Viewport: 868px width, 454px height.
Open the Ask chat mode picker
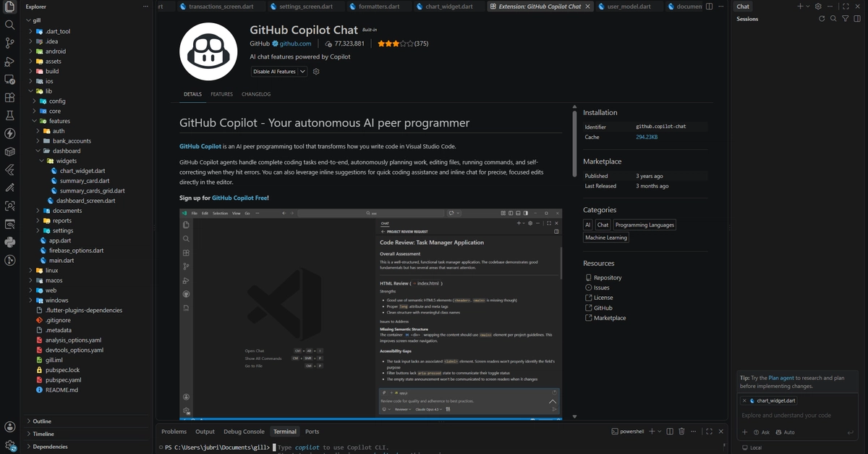pos(762,432)
